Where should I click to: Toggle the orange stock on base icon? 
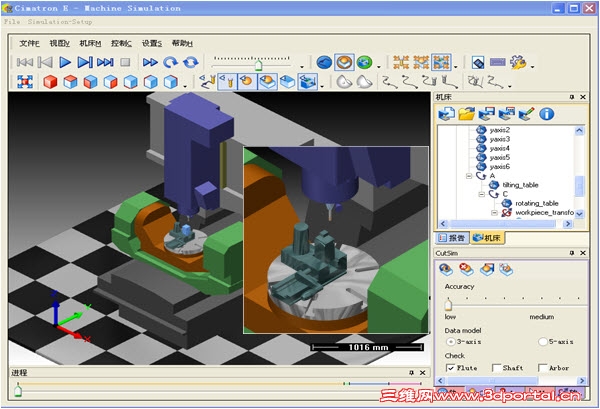coord(267,82)
